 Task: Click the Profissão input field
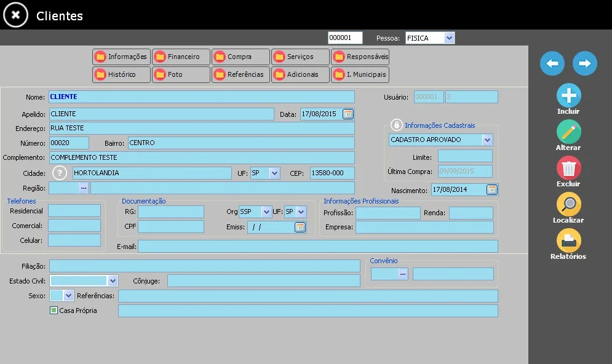(x=388, y=213)
